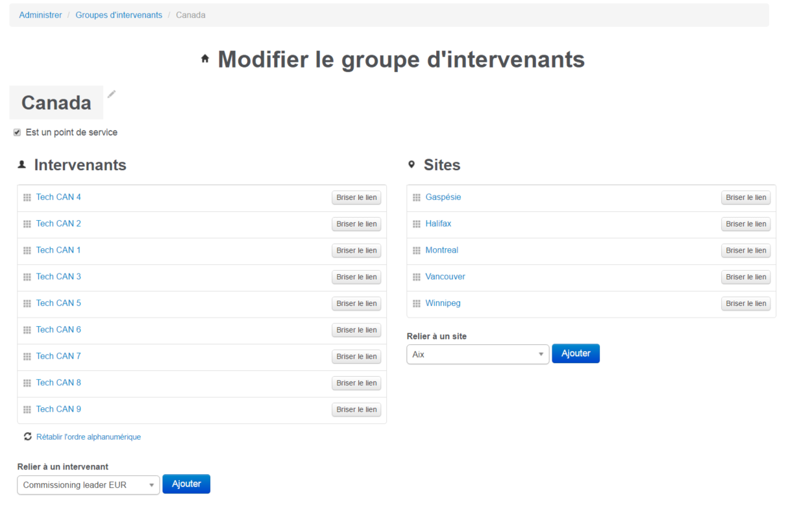
Task: Click the refresh icon for alphabetical order
Action: tap(27, 436)
